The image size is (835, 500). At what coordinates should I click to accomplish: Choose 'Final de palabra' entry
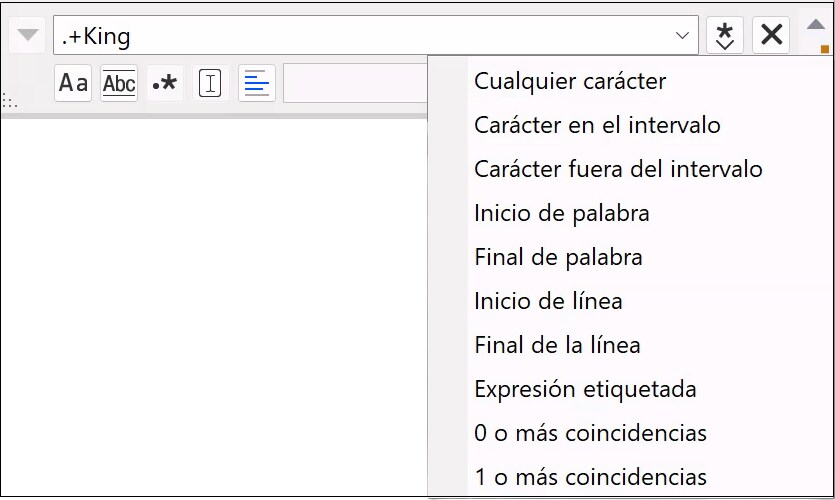(x=558, y=257)
